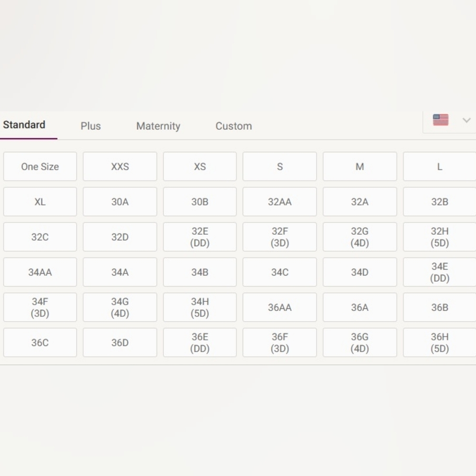Select size 36AA
The image size is (476, 476).
[x=279, y=307]
